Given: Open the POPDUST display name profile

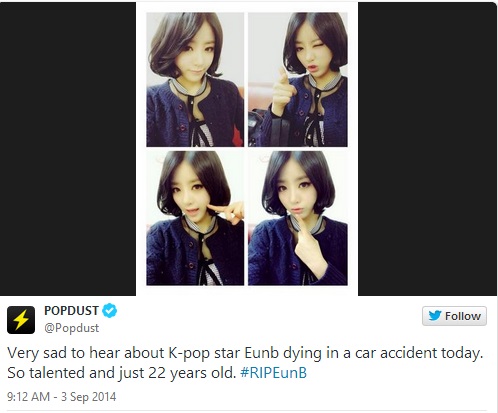Looking at the screenshot, I should pos(71,311).
